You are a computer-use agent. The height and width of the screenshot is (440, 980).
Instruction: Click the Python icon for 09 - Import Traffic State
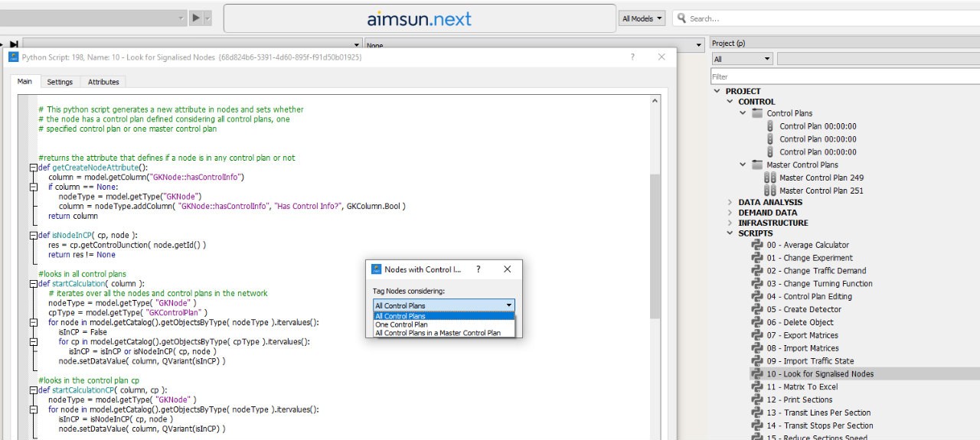click(x=758, y=361)
